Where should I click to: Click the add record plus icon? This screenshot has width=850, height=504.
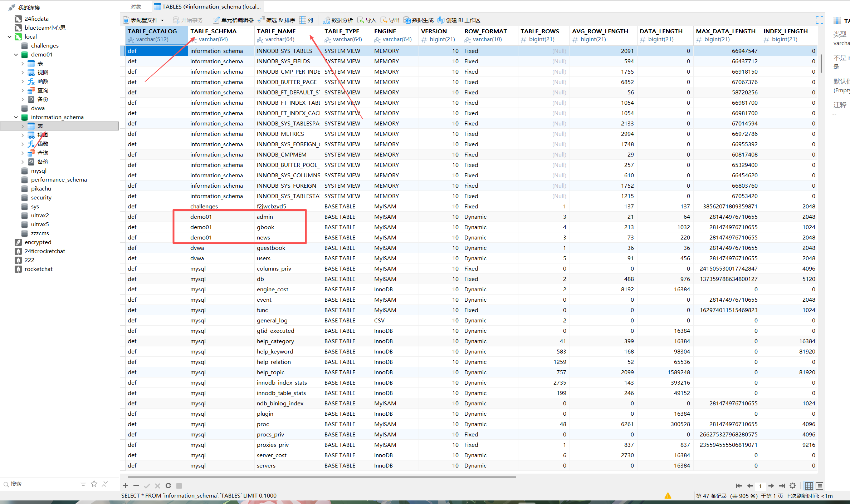coord(125,485)
